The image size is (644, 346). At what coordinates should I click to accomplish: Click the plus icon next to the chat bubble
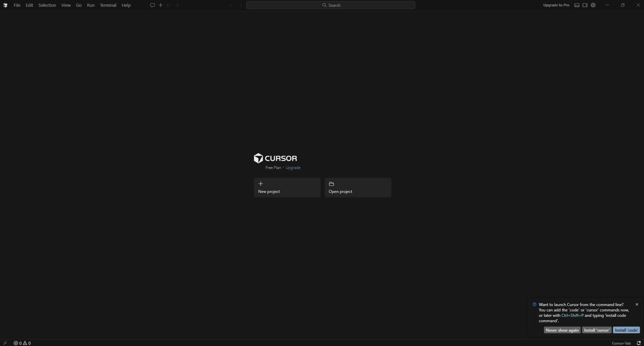(161, 5)
